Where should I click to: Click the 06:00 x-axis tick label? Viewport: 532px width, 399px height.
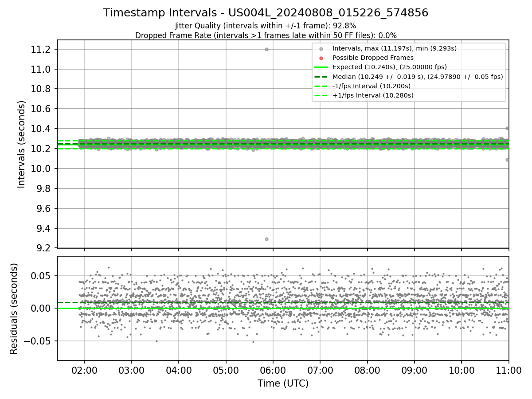pos(273,370)
